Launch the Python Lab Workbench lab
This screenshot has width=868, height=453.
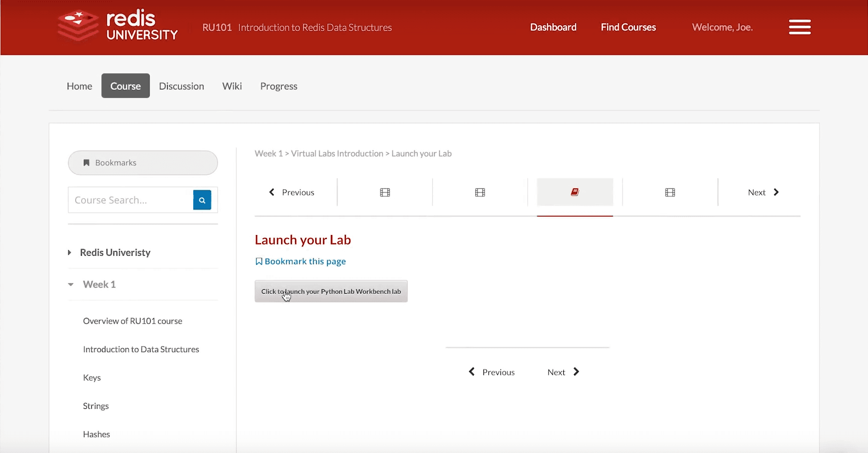pyautogui.click(x=330, y=291)
